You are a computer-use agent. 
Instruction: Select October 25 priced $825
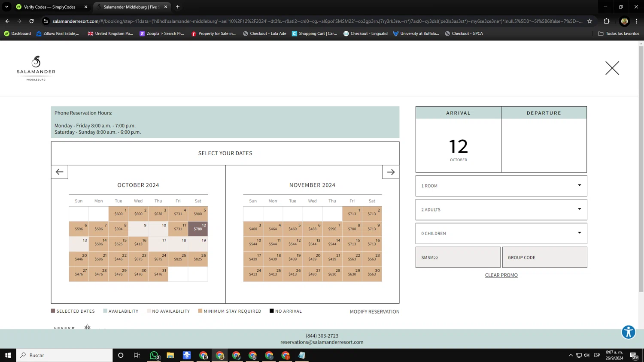tap(178, 259)
